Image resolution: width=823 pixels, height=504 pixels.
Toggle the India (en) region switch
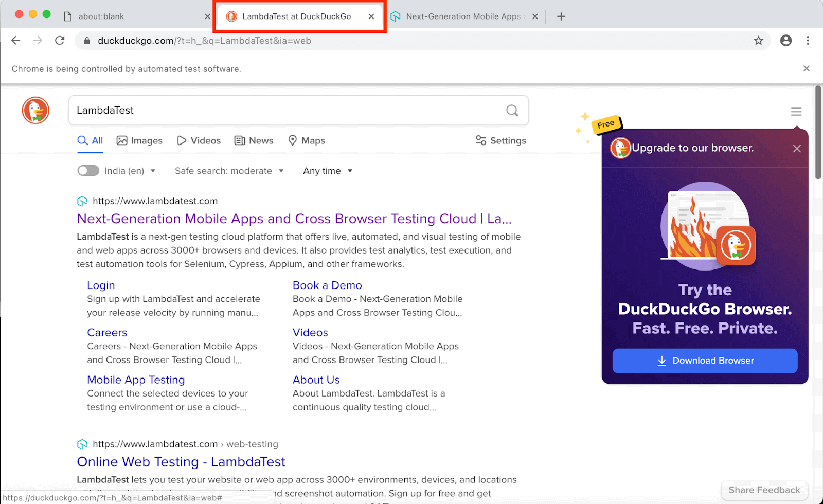88,171
